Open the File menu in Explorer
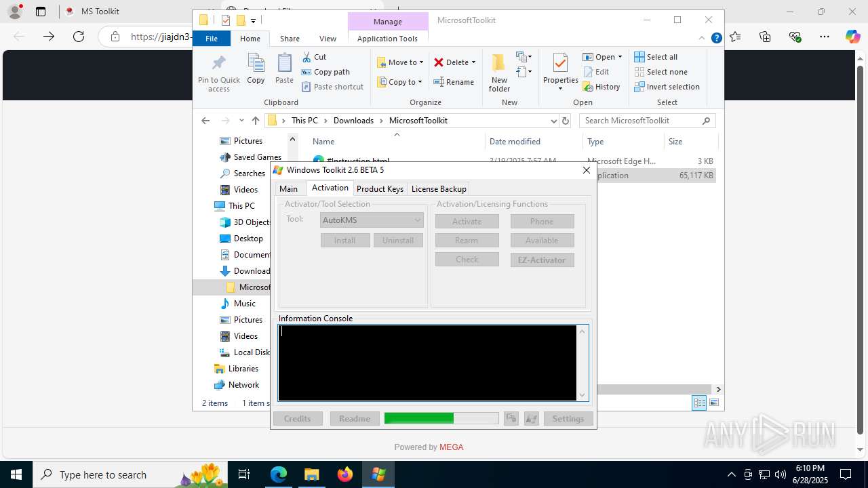This screenshot has height=488, width=868. coord(212,39)
